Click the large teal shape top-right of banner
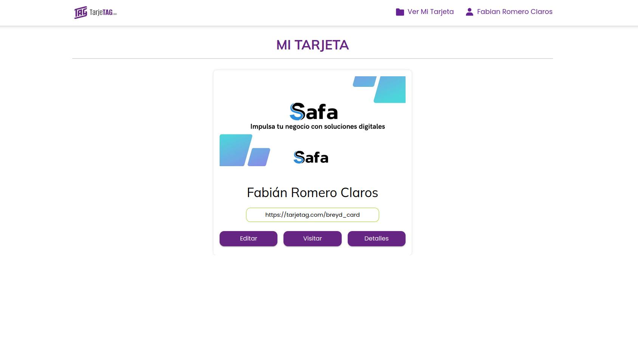Image resolution: width=638 pixels, height=364 pixels. (390, 90)
